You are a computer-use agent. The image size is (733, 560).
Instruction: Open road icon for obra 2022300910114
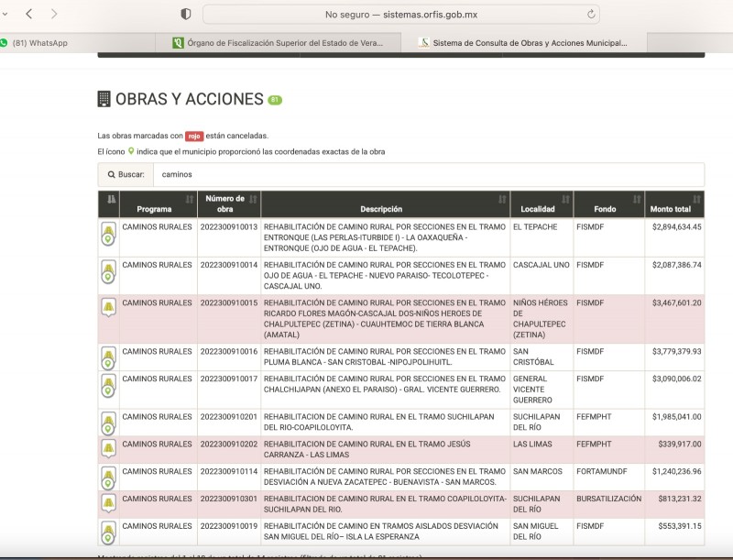coord(108,478)
